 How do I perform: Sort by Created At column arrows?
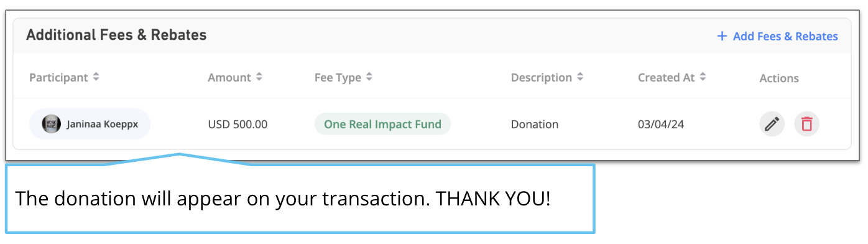click(x=702, y=77)
